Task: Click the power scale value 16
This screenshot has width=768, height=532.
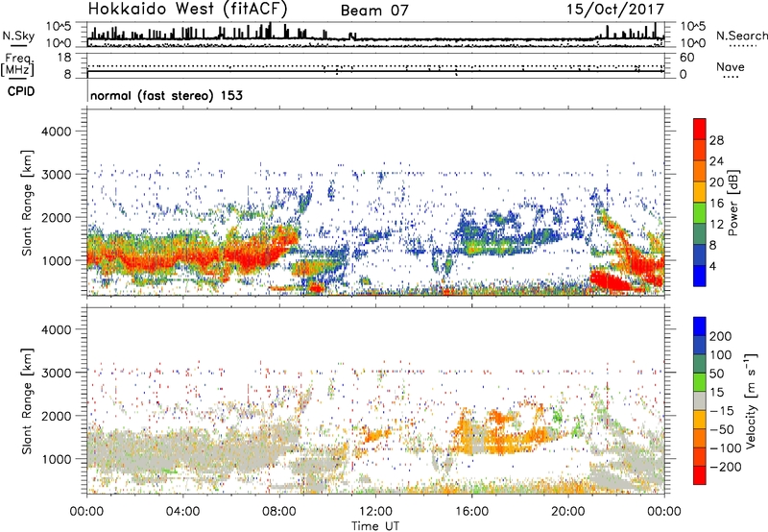Action: click(x=716, y=204)
